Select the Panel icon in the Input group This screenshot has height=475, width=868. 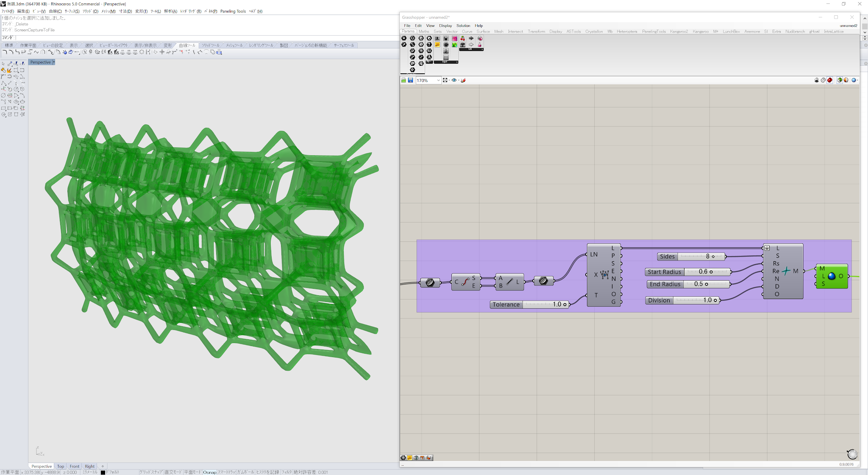pyautogui.click(x=446, y=57)
